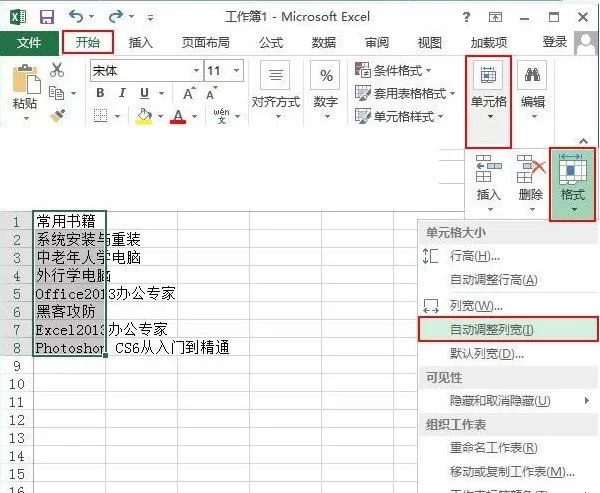Click the Copy icon
The image size is (600, 493).
pyautogui.click(x=57, y=93)
